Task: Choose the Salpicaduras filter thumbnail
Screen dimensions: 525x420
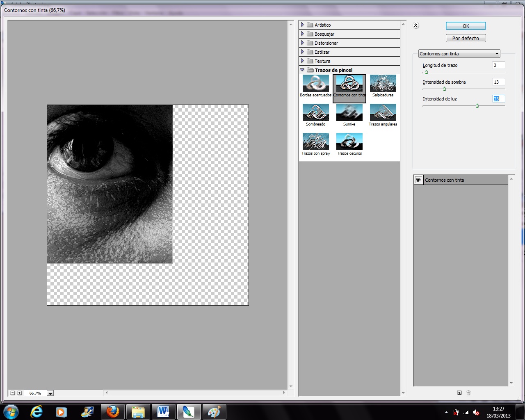Action: point(383,83)
